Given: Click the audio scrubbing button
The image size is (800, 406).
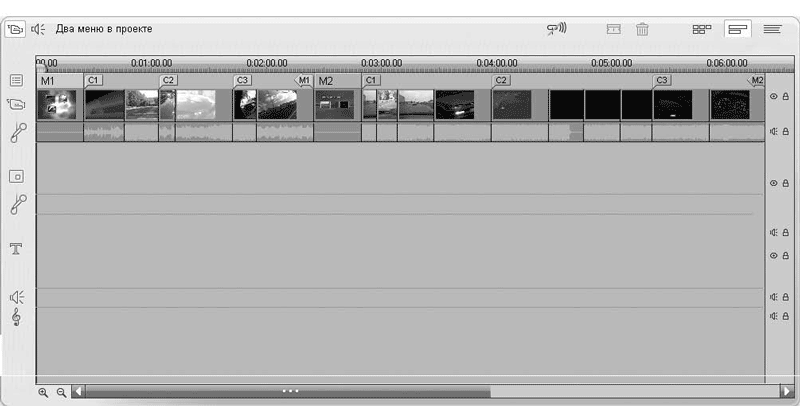Looking at the screenshot, I should click(557, 29).
